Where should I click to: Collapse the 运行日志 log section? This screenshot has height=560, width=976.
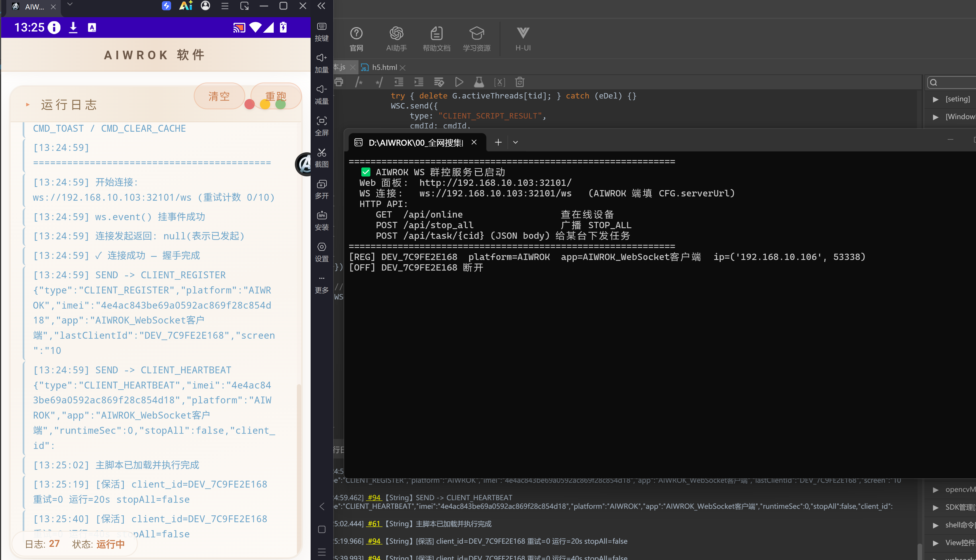28,104
